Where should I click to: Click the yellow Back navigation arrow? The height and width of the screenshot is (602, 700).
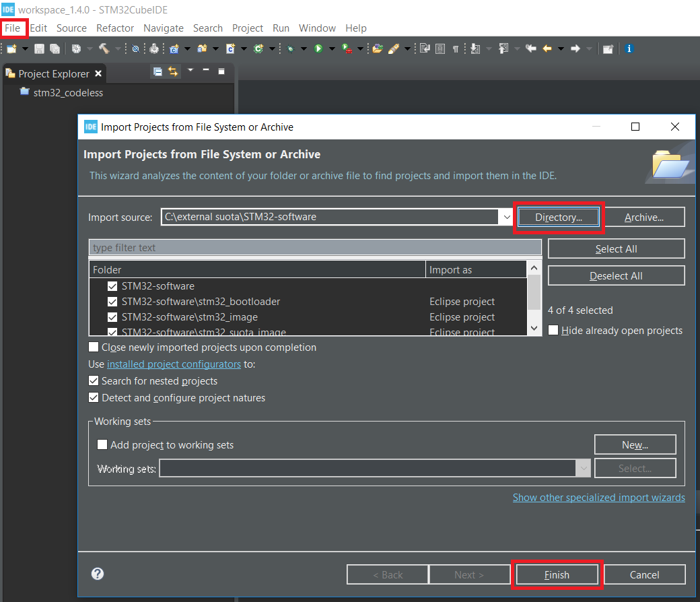(x=547, y=48)
